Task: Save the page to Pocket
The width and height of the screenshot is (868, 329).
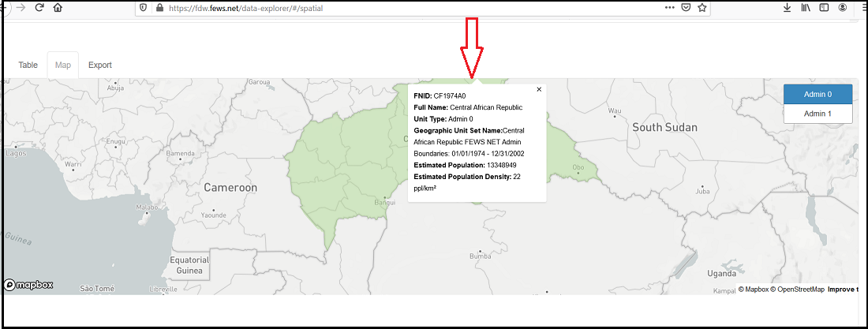Action: pyautogui.click(x=686, y=8)
